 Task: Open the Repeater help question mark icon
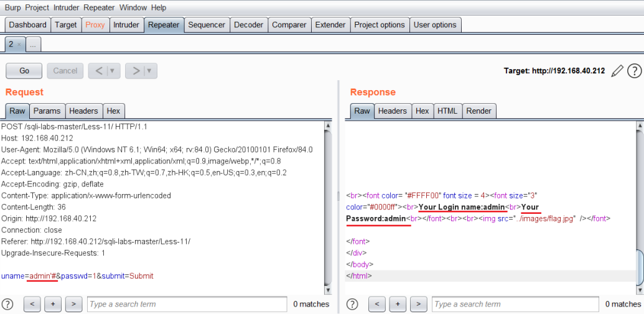pos(634,71)
